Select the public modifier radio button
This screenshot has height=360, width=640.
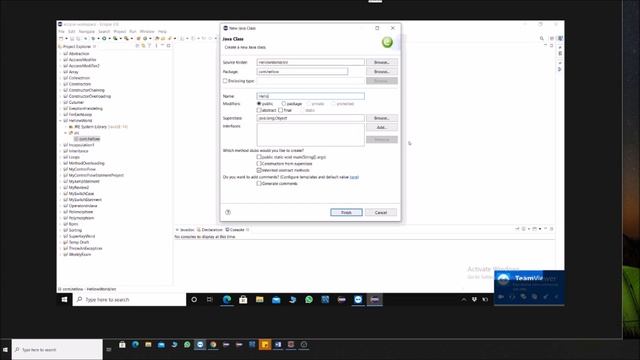click(x=259, y=104)
